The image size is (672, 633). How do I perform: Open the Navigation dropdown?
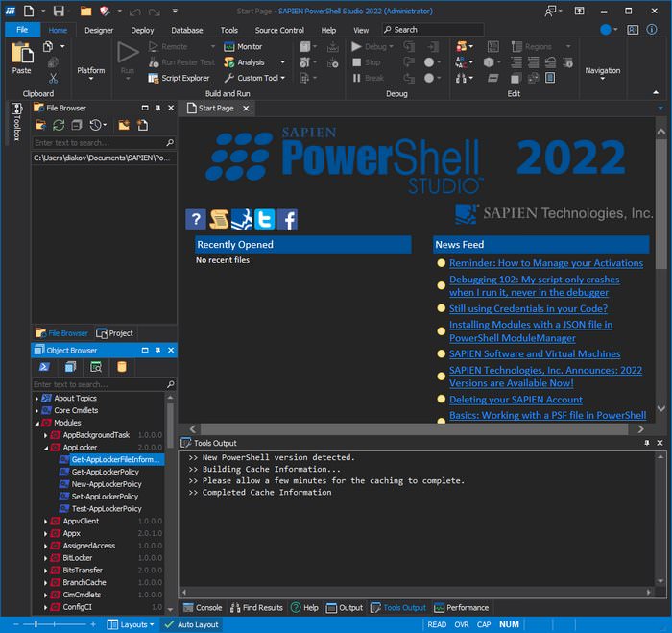(603, 73)
